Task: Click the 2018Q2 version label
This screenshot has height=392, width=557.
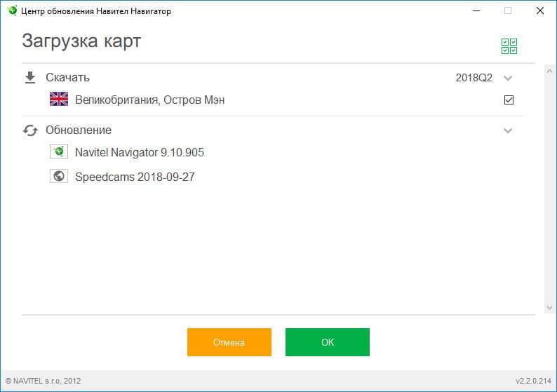Action: [x=474, y=78]
